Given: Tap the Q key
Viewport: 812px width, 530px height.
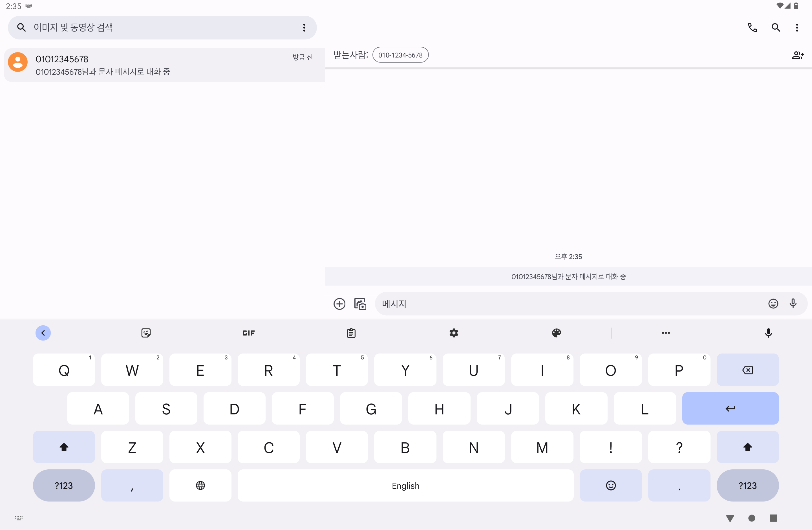Looking at the screenshot, I should pos(64,370).
